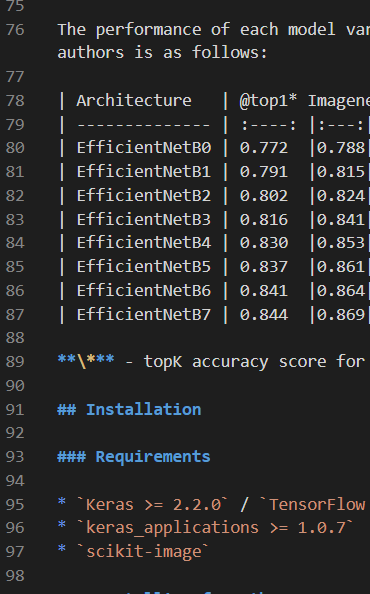Click the EfficientNetB2 table cell
This screenshot has height=594, width=370.
click(144, 195)
